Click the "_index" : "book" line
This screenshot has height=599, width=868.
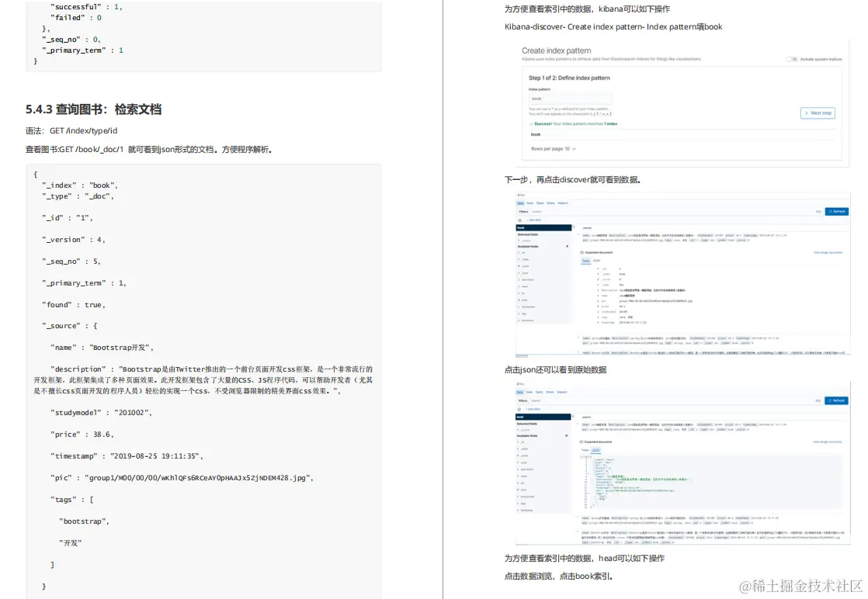(x=80, y=185)
